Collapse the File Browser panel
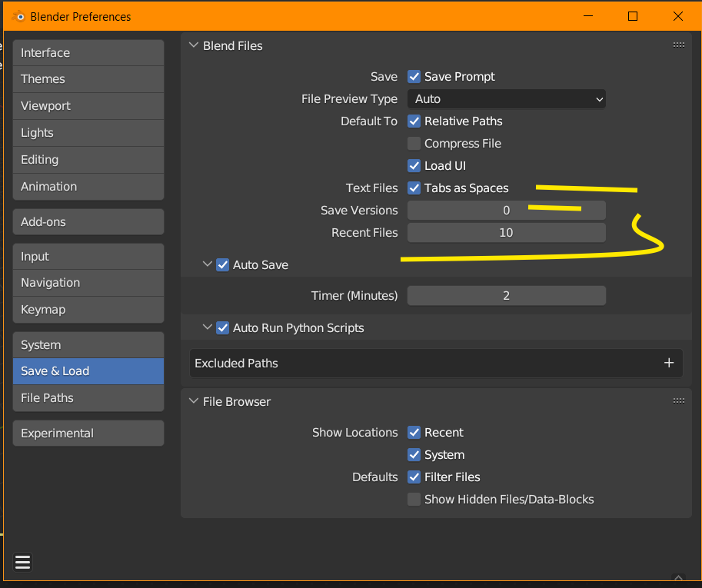This screenshot has width=702, height=588. coord(192,401)
